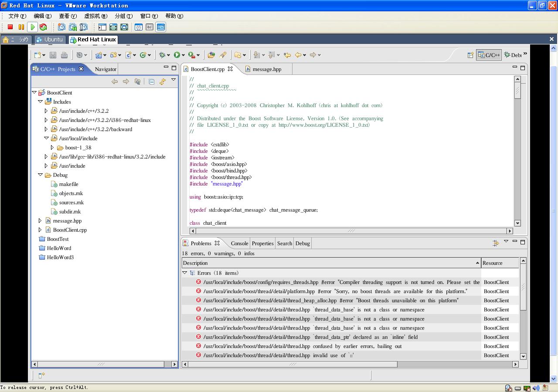Run the program with the green Run icon
558x392 pixels.
point(177,55)
